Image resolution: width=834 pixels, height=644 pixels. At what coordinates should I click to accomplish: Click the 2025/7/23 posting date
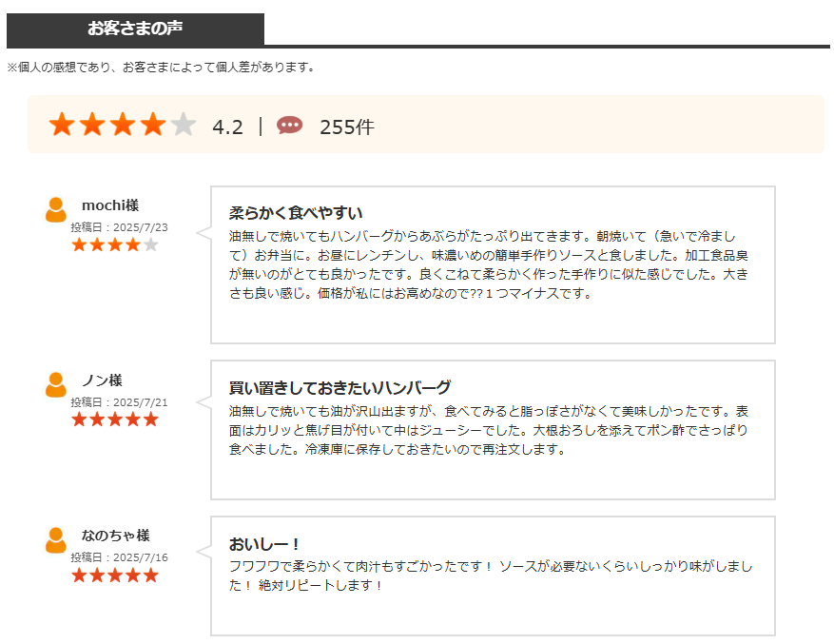point(141,227)
